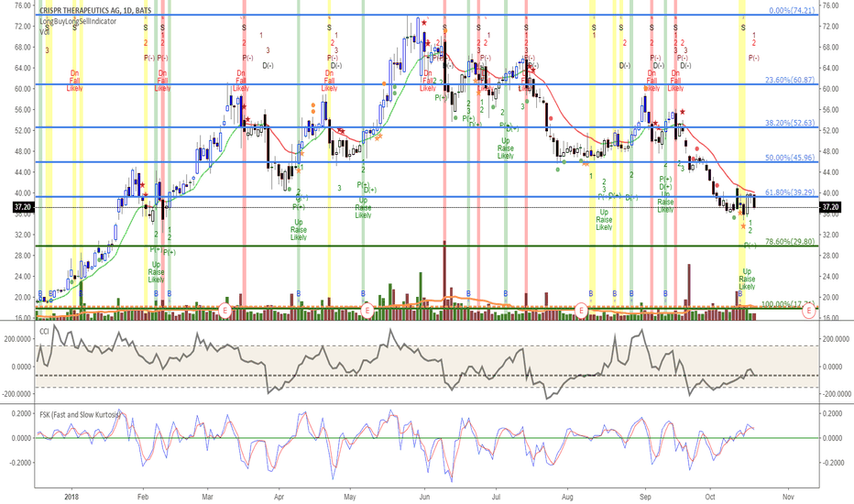
Task: Click the 23.60%(60.87) Fibonacci level label
Action: [790, 80]
